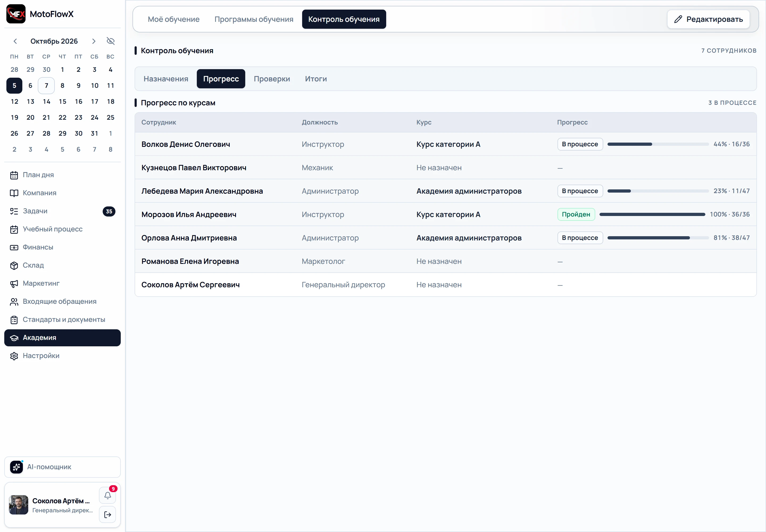This screenshot has height=532, width=766.
Task: Click 23% · 11/47 progress value
Action: (x=731, y=191)
